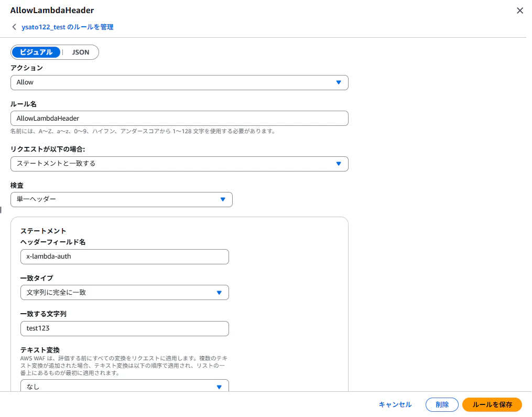
Task: Click the 削除 button
Action: 442,404
